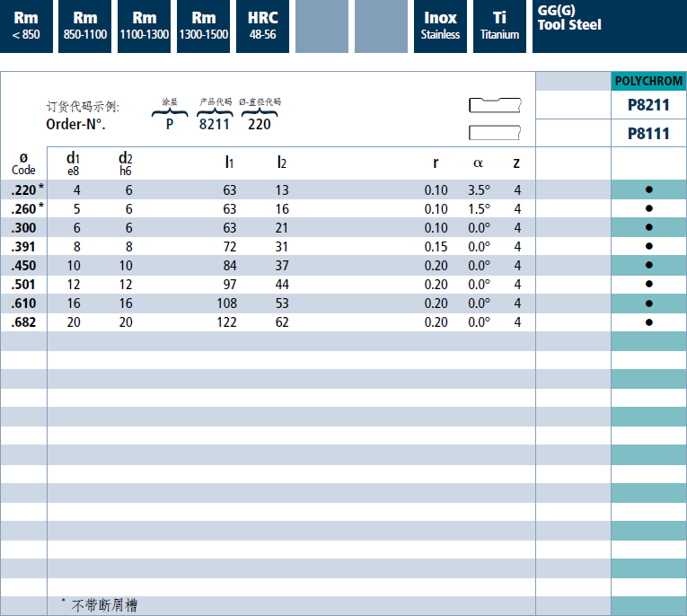Click l2 value 44 in .501 row

click(282, 285)
